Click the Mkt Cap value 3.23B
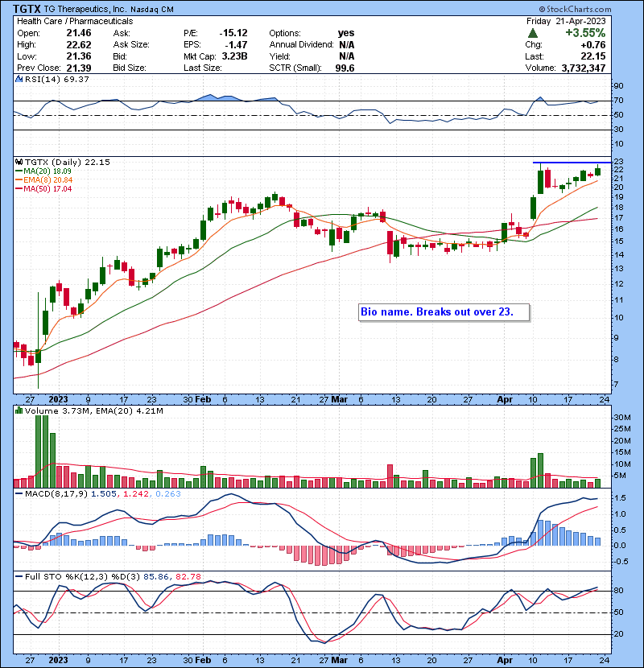 [x=234, y=56]
